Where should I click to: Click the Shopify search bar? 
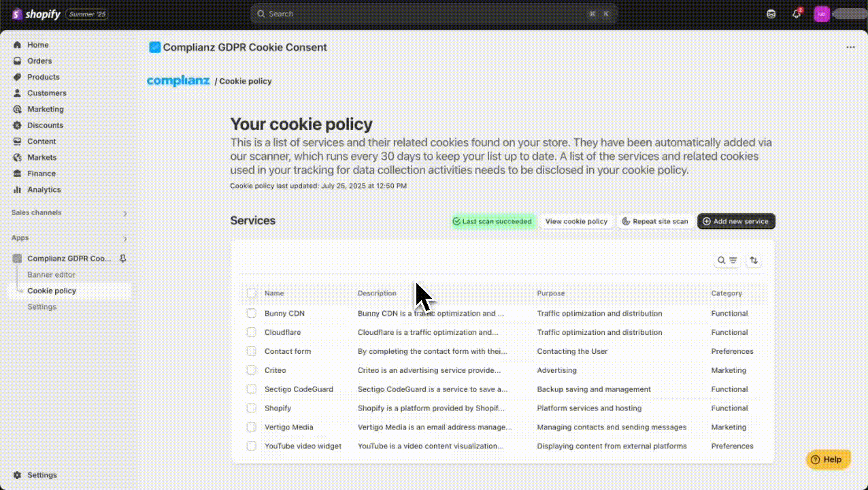click(x=433, y=14)
